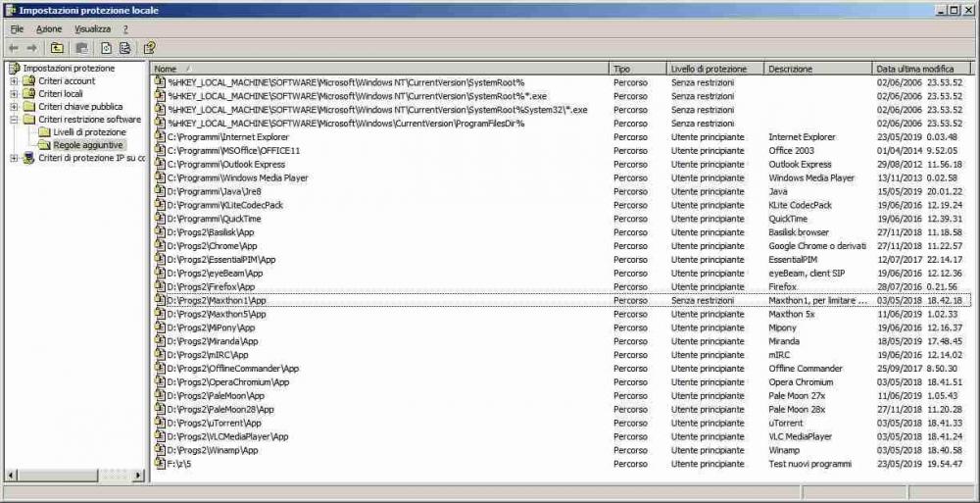Expand Criteri di protezione IP node
Image resolution: width=980 pixels, height=503 pixels.
pyautogui.click(x=14, y=158)
